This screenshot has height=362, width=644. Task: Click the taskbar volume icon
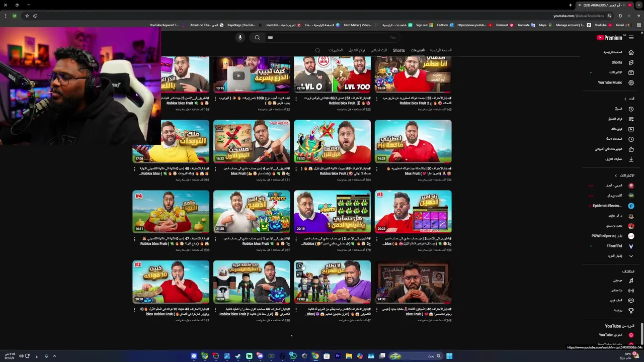pyautogui.click(x=21, y=356)
